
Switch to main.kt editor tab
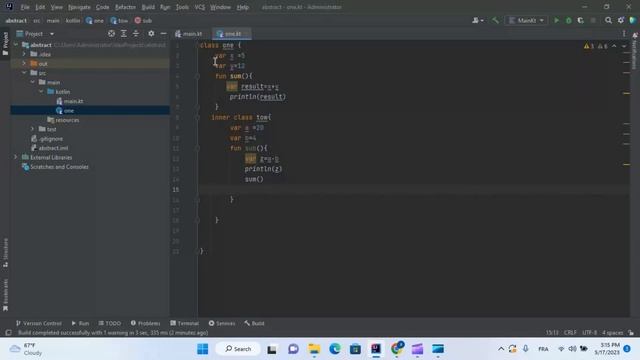pos(189,34)
